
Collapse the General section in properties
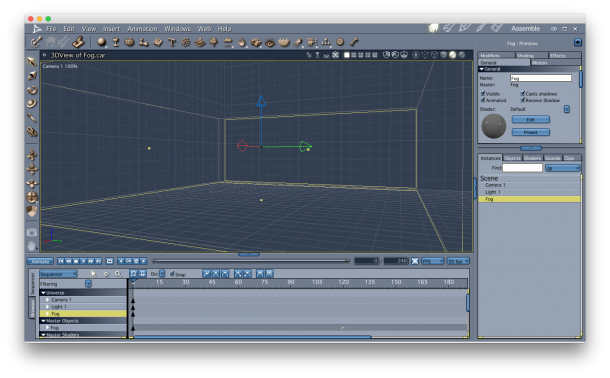tap(482, 69)
